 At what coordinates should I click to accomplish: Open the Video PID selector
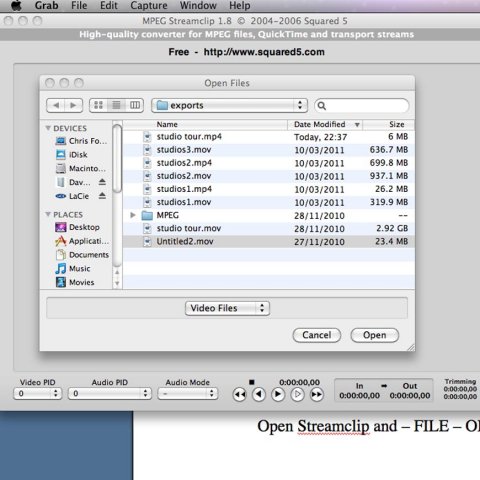coord(38,394)
